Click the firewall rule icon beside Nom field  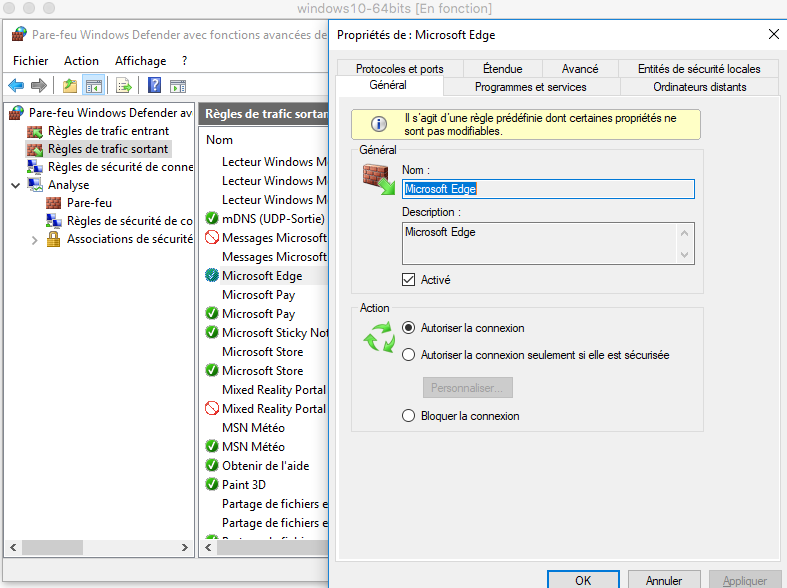pos(378,180)
